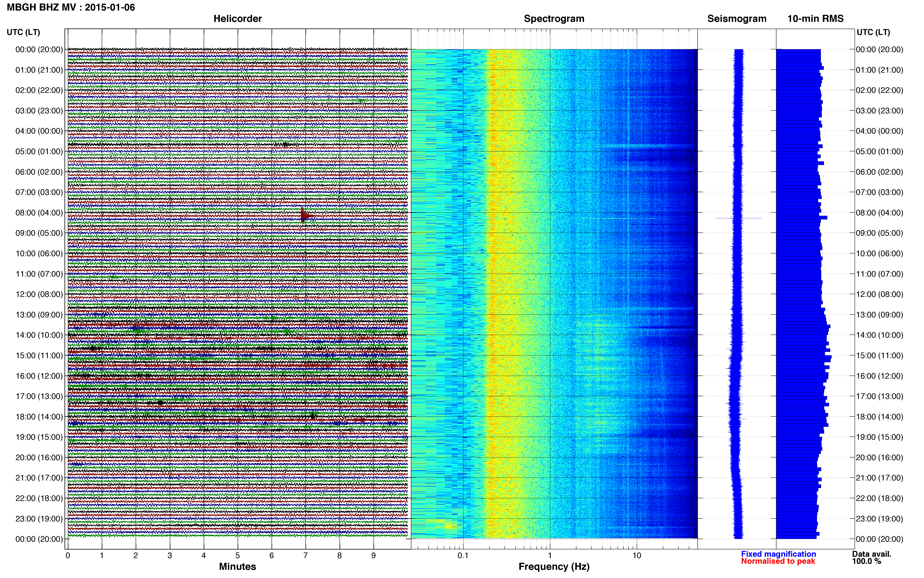
Task: Click left time label '11:00 (07:00)'
Action: tap(39, 274)
